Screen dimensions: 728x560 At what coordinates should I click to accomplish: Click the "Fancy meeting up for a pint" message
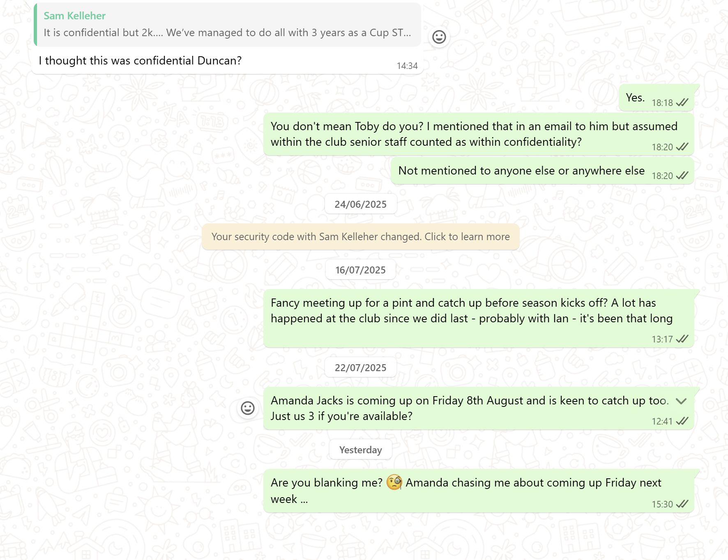click(471, 311)
